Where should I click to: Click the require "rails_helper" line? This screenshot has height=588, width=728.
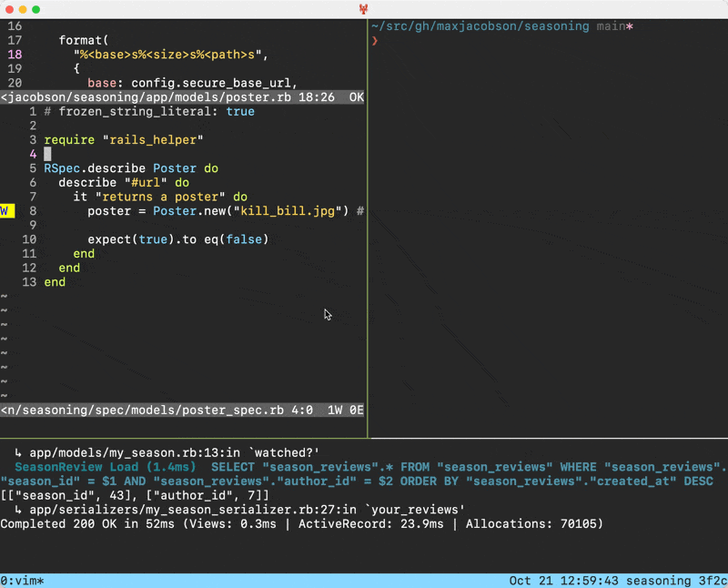click(x=124, y=140)
